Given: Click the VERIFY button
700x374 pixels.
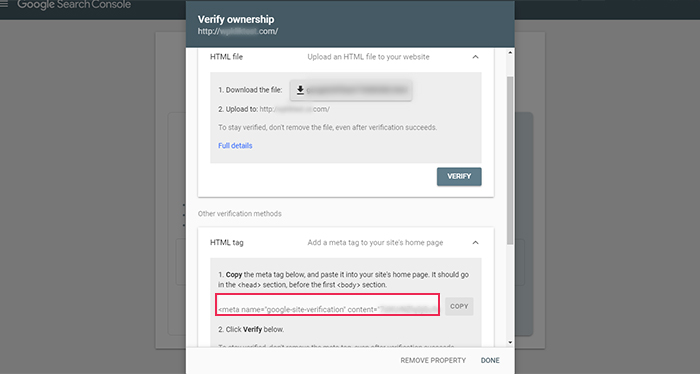Looking at the screenshot, I should pyautogui.click(x=459, y=176).
